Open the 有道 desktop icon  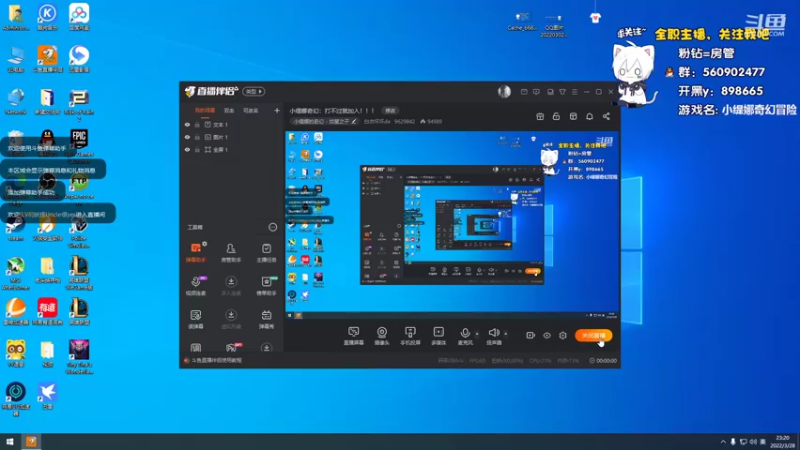coord(47,311)
